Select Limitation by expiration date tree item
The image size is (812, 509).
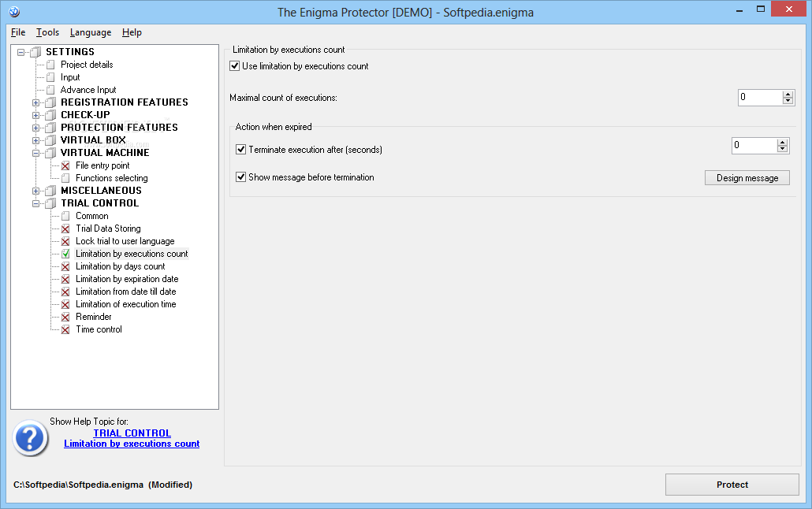[127, 279]
